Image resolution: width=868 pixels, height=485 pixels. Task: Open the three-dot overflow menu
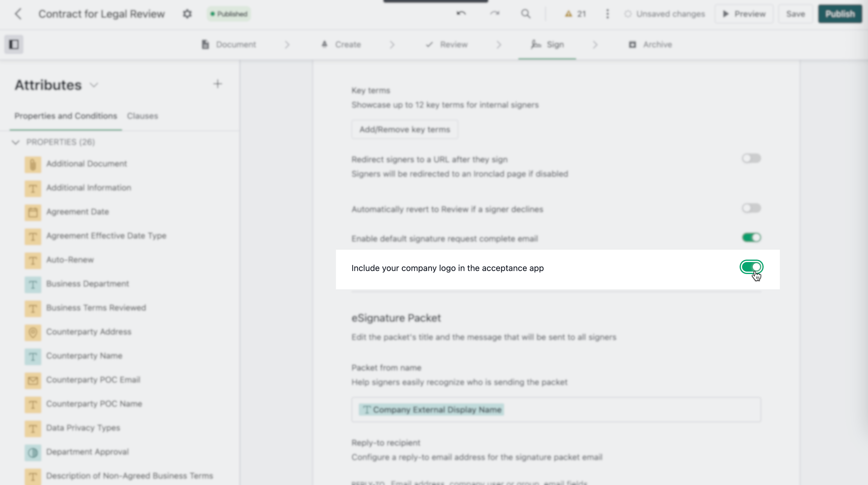pyautogui.click(x=607, y=14)
